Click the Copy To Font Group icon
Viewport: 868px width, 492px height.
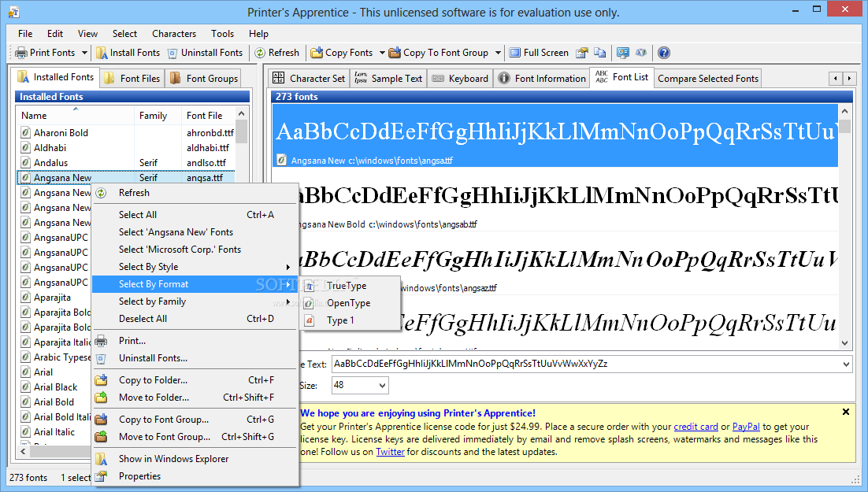click(x=395, y=53)
